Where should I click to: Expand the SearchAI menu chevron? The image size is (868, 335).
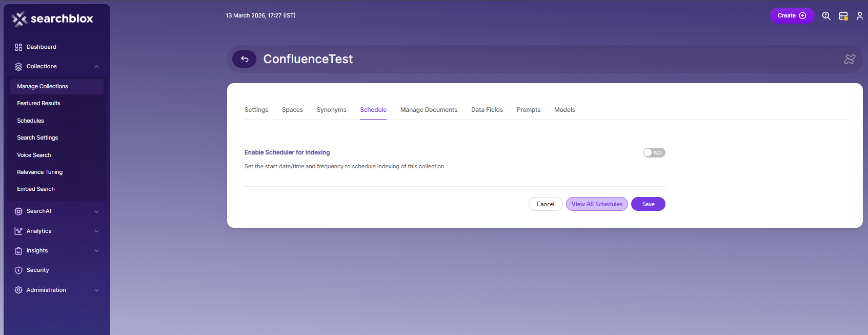[x=96, y=211]
